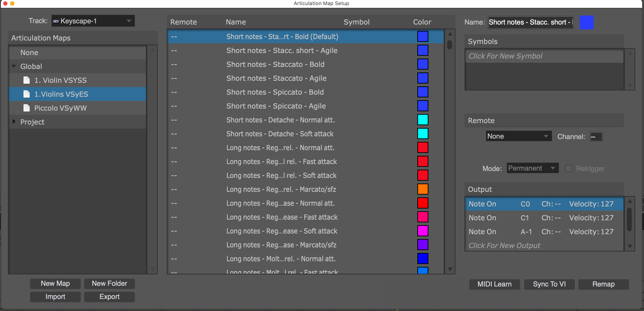Open the Remote type dropdown set to None
The image size is (644, 311).
click(518, 136)
